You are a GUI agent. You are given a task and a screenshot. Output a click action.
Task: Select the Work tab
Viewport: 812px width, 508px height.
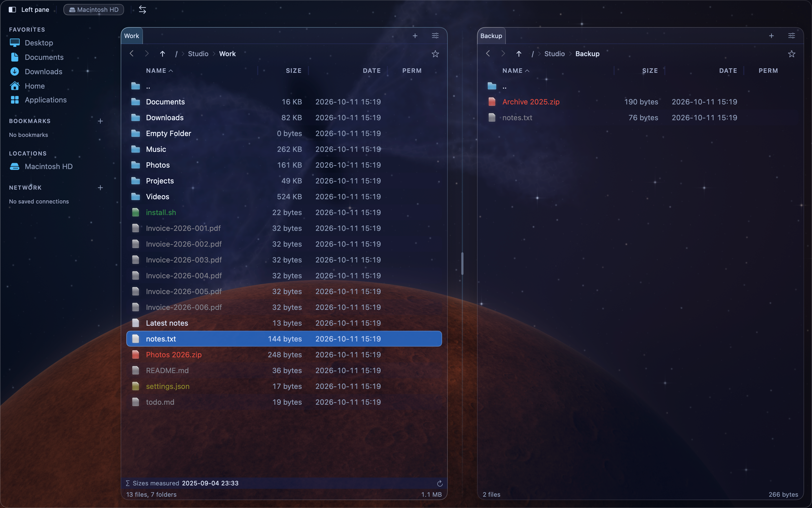coord(132,36)
